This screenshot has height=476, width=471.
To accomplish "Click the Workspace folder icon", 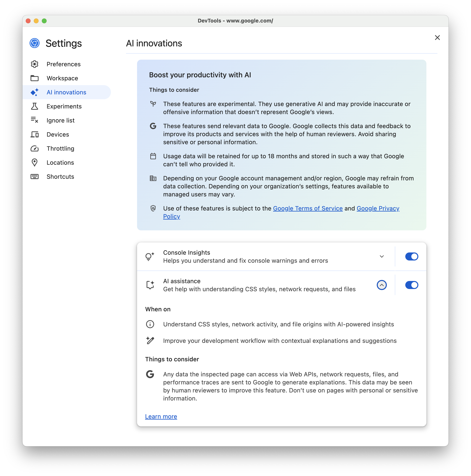I will tap(35, 78).
